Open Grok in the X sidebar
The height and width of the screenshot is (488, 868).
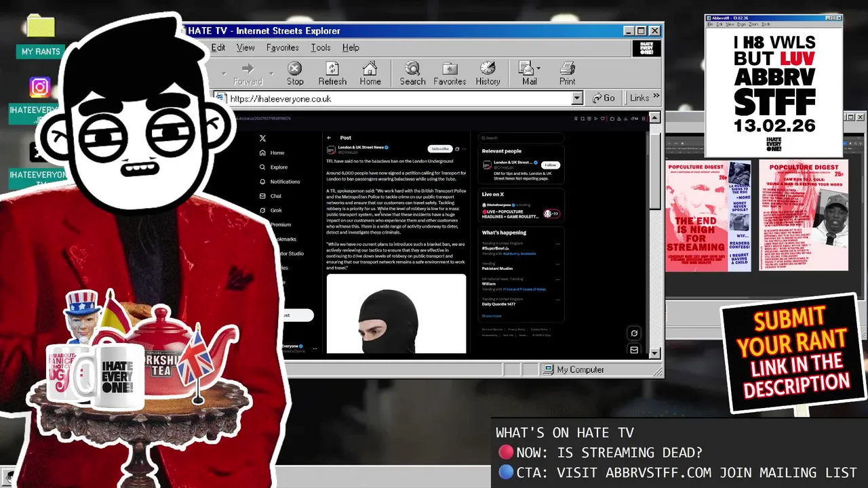tap(271, 210)
